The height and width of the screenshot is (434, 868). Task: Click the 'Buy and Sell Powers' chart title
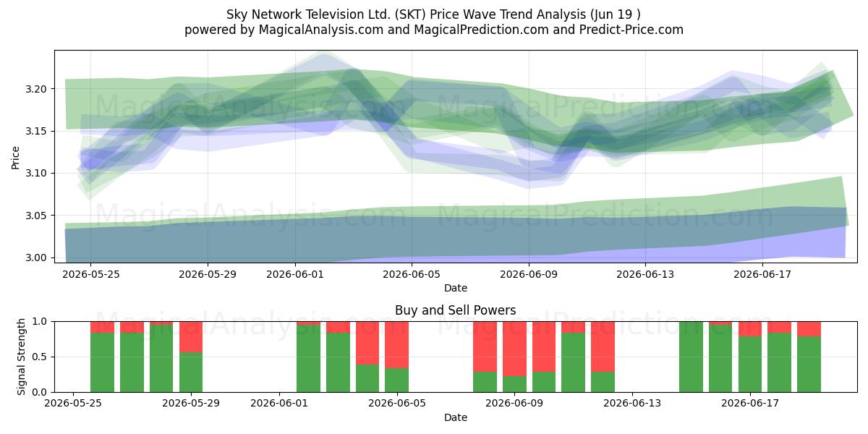point(456,310)
